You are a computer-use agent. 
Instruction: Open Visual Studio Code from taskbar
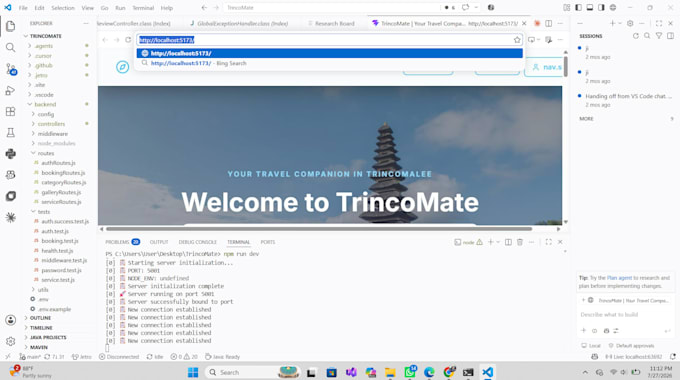[x=487, y=372]
